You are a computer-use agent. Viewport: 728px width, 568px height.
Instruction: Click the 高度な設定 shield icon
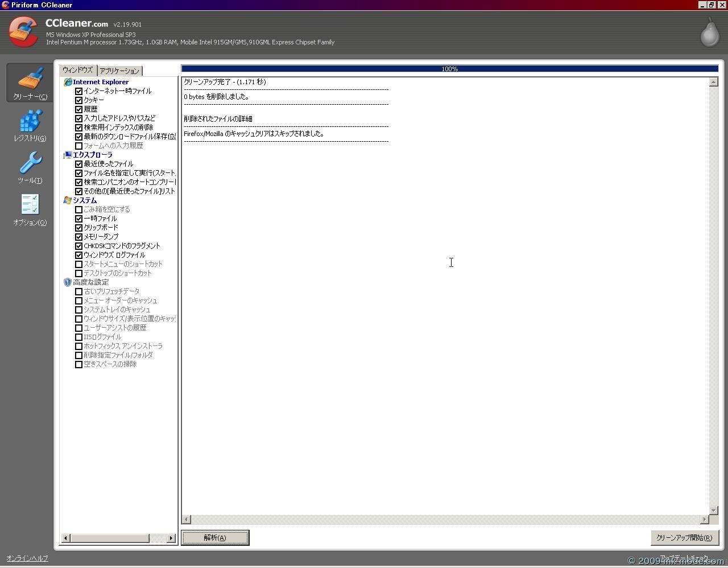68,282
